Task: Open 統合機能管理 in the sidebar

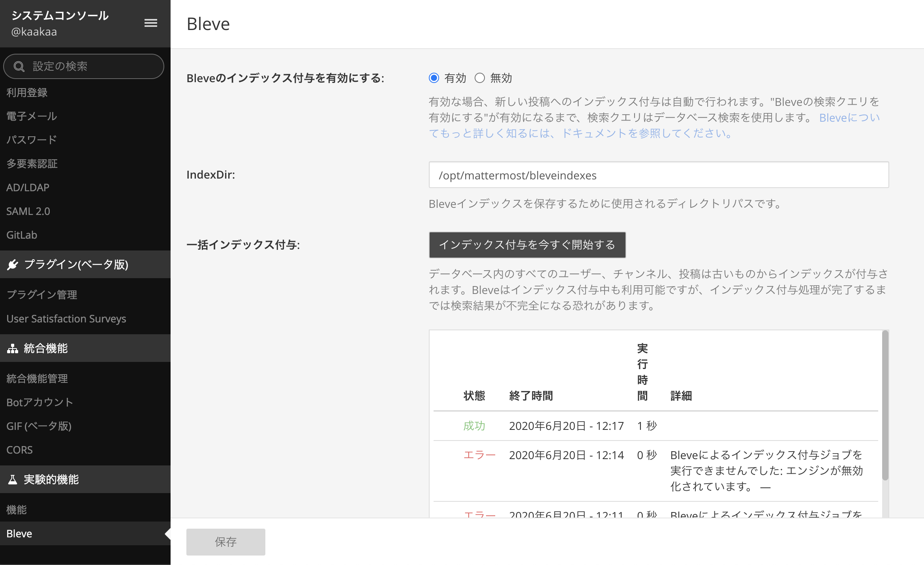Action: coord(37,379)
